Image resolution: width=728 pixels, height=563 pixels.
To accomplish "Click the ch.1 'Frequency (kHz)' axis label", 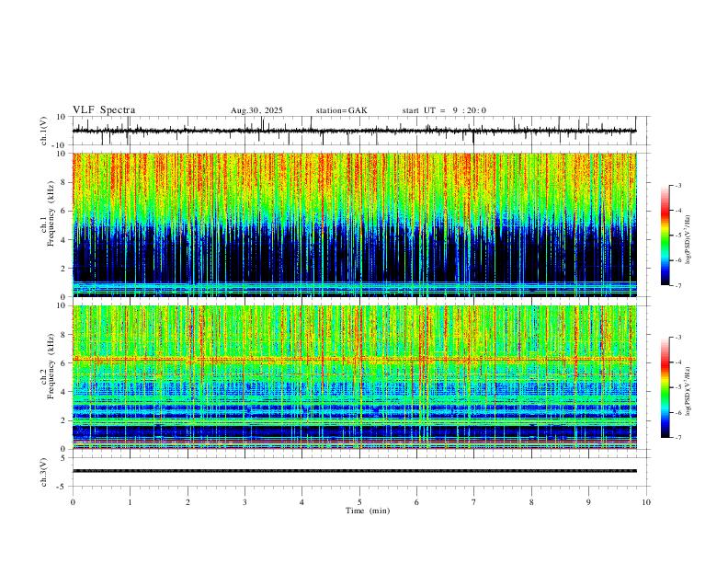I will [51, 213].
